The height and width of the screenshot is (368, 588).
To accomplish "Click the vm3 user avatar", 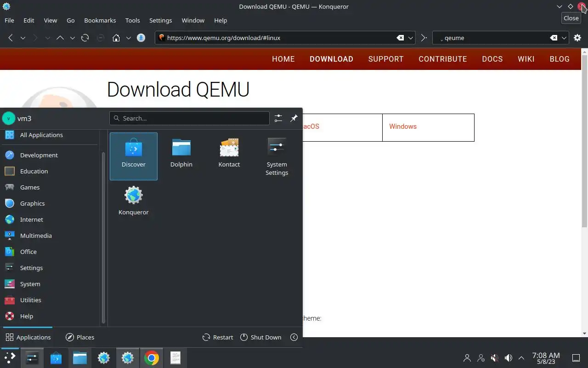I will coord(9,118).
